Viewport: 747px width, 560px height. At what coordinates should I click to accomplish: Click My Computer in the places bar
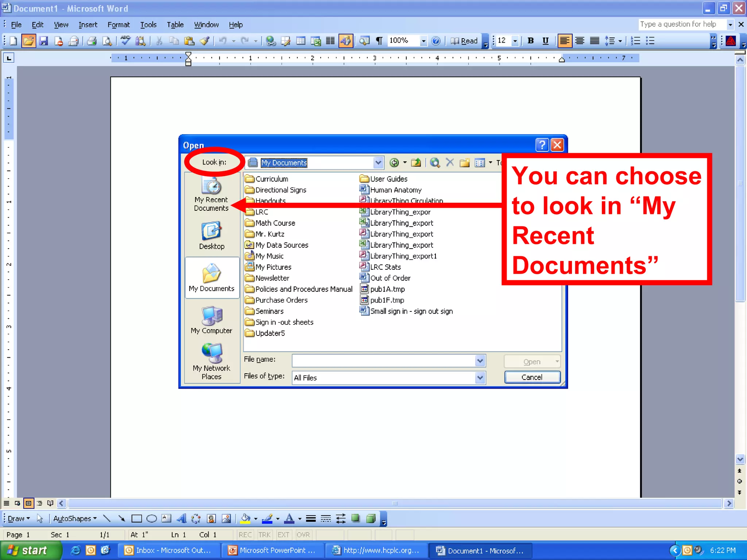tap(212, 320)
